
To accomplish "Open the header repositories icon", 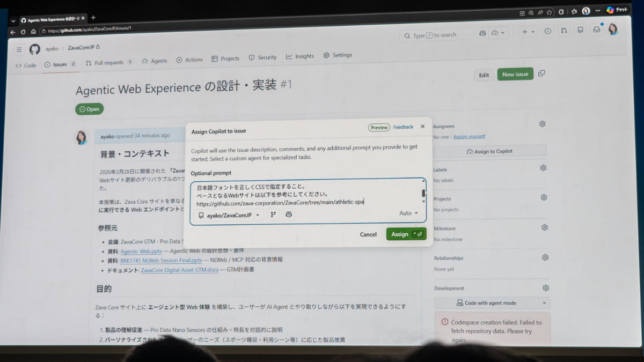I will (580, 30).
